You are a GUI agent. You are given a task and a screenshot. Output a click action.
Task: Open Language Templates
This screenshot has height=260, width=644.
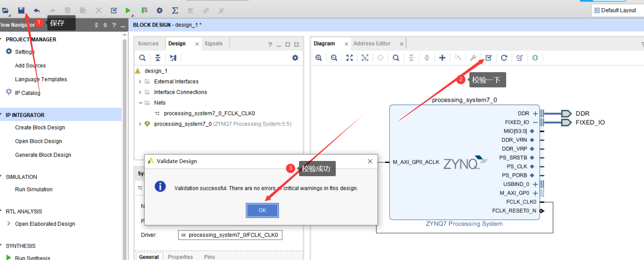(41, 79)
